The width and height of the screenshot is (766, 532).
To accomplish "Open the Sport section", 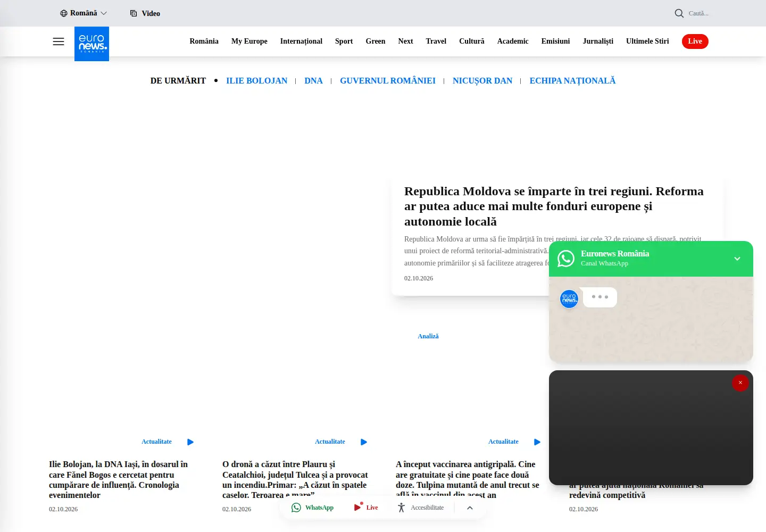I will tap(344, 41).
